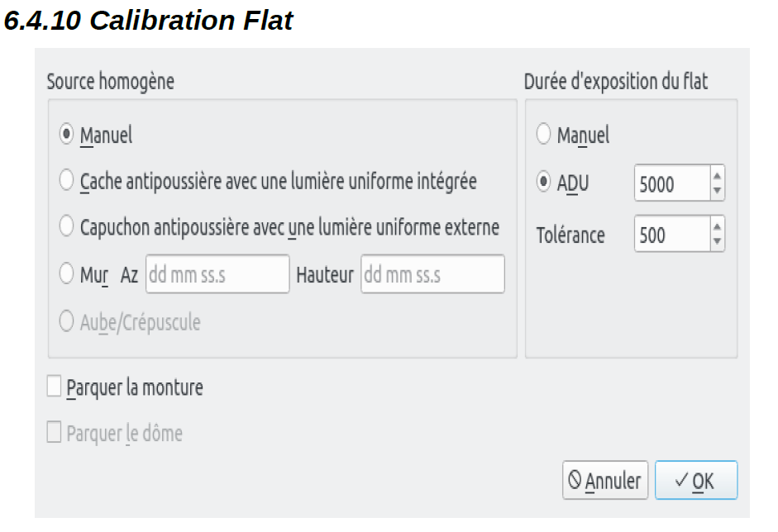This screenshot has height=532, width=778.
Task: Click the Tolérance field showing 500
Action: pyautogui.click(x=671, y=235)
